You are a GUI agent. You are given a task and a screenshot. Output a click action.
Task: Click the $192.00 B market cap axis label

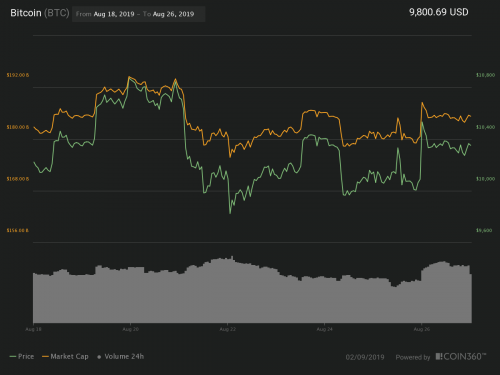(x=18, y=75)
